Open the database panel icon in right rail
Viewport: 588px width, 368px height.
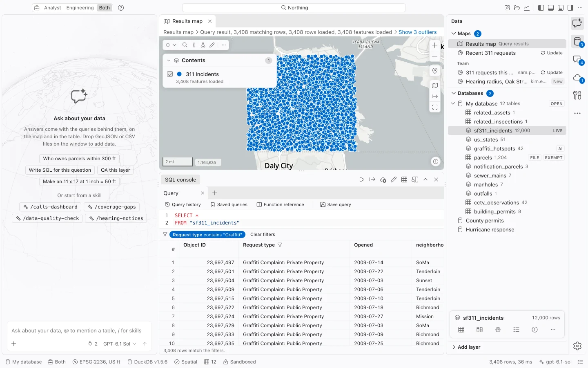[577, 41]
